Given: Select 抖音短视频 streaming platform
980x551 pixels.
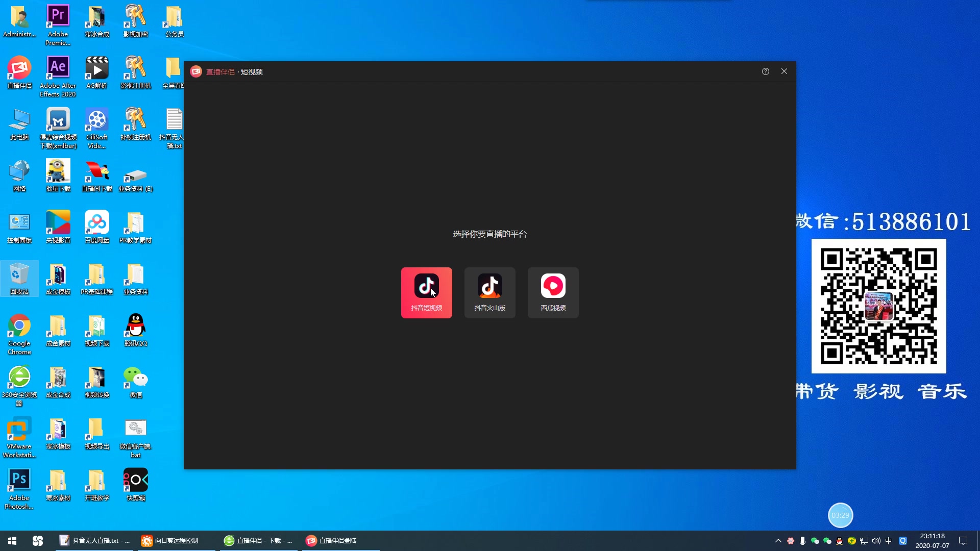Looking at the screenshot, I should 427,292.
